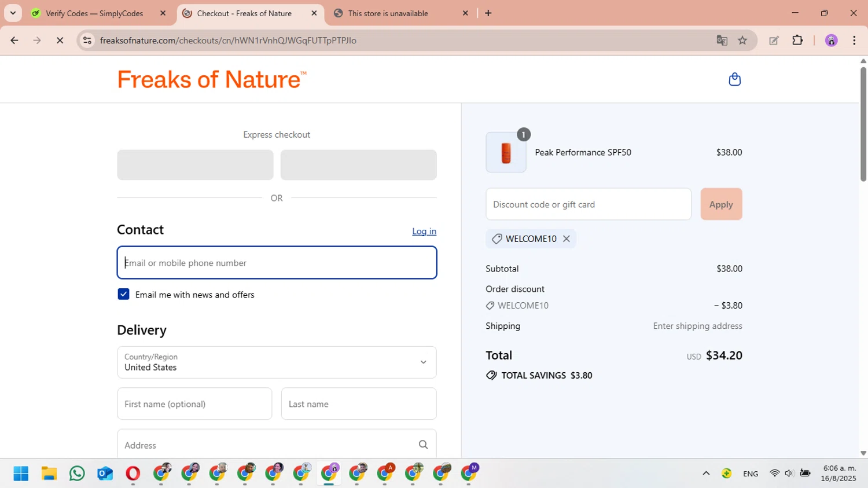The image size is (868, 488).
Task: Click the green tray icon beside ENG
Action: (726, 474)
